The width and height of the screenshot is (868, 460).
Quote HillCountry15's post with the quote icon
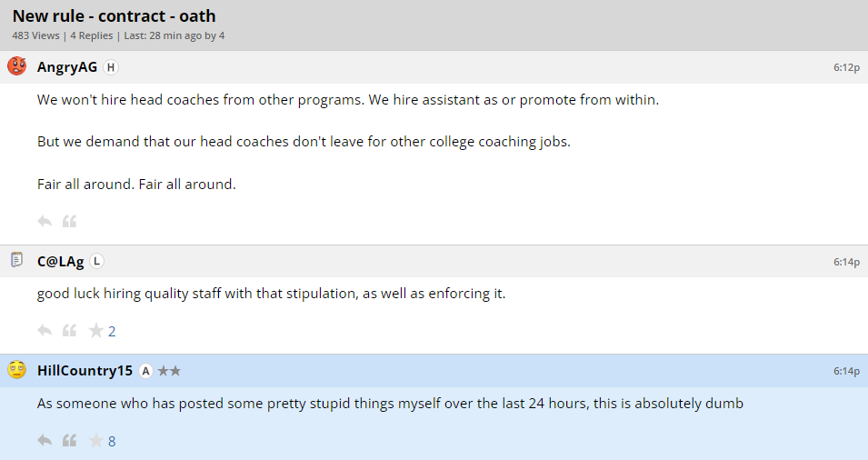[69, 441]
